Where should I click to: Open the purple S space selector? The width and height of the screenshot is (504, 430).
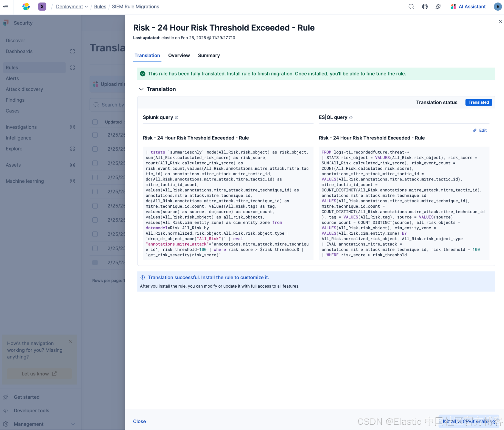coord(42,7)
